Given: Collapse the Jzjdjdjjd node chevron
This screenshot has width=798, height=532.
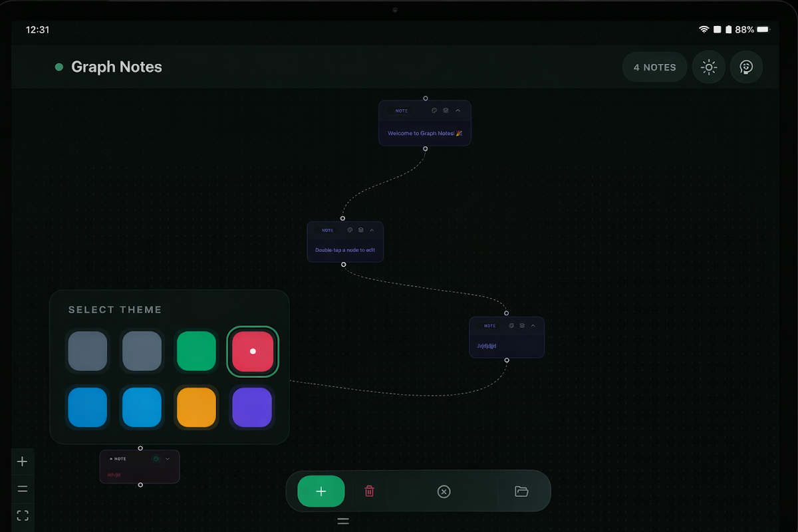Looking at the screenshot, I should [533, 326].
